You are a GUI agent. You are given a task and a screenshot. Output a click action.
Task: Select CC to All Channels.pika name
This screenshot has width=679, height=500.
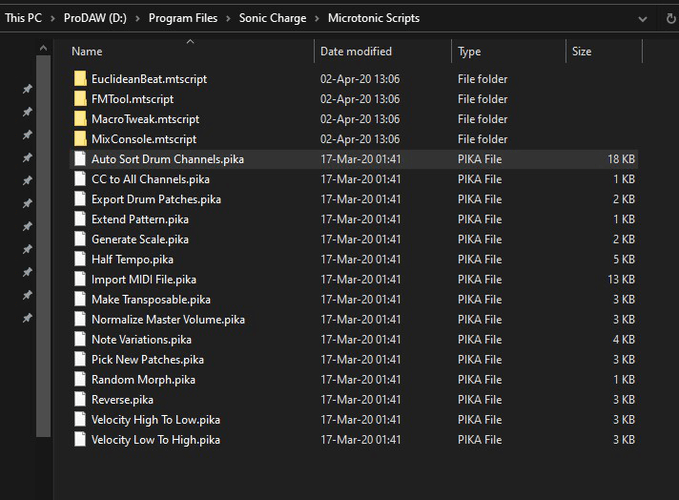click(150, 179)
